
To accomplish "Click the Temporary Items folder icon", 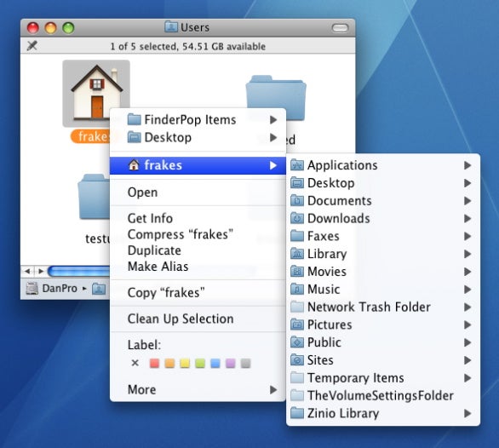I will point(297,377).
